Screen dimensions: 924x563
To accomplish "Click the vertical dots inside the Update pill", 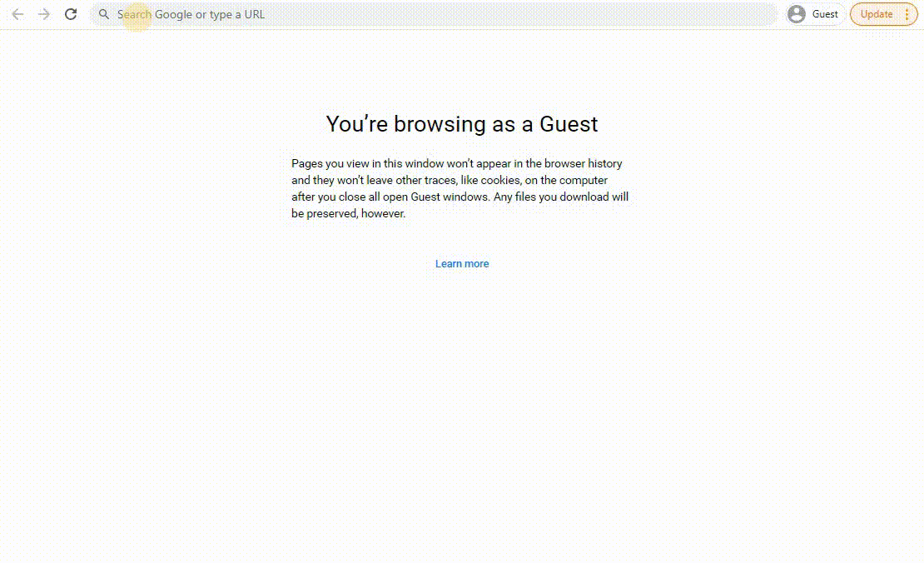I will (x=907, y=14).
